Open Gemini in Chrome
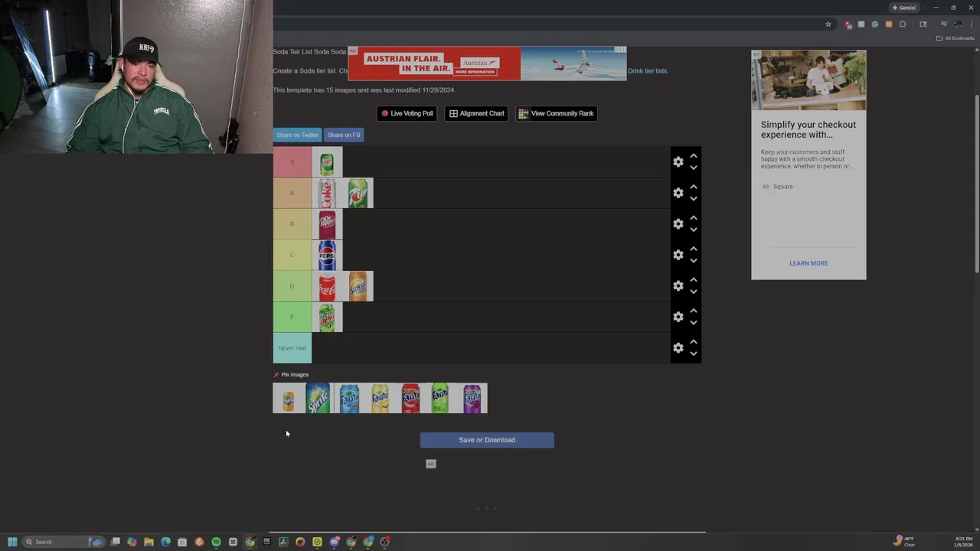 903,8
